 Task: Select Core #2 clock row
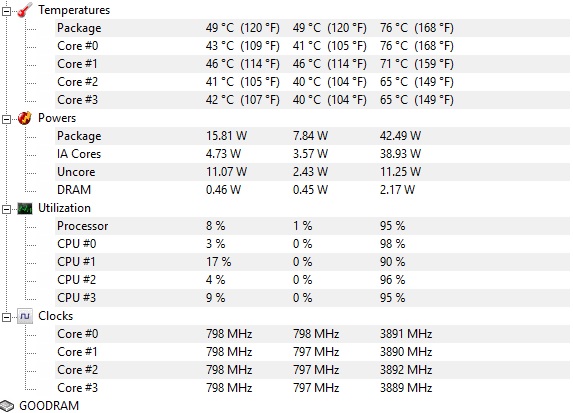click(x=312, y=370)
